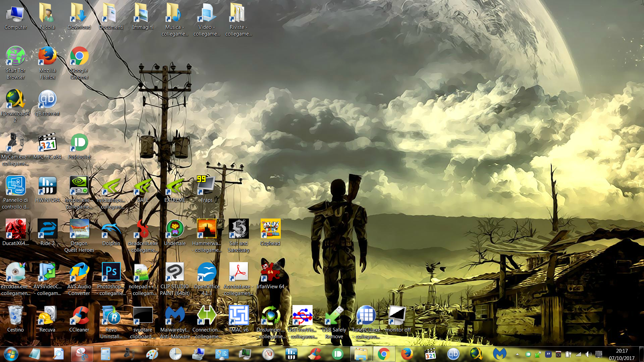Image resolution: width=644 pixels, height=362 pixels.
Task: Launch qBittorrent desktop shortcut
Action: point(47,103)
